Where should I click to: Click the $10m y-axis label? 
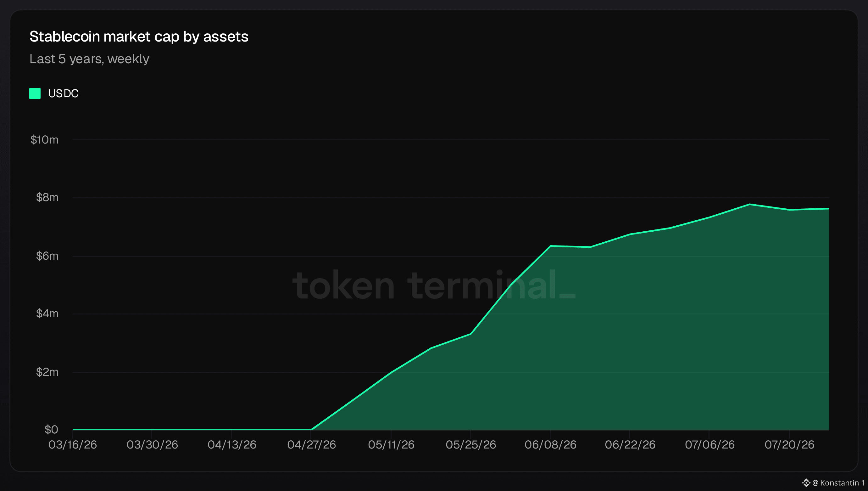pos(44,140)
